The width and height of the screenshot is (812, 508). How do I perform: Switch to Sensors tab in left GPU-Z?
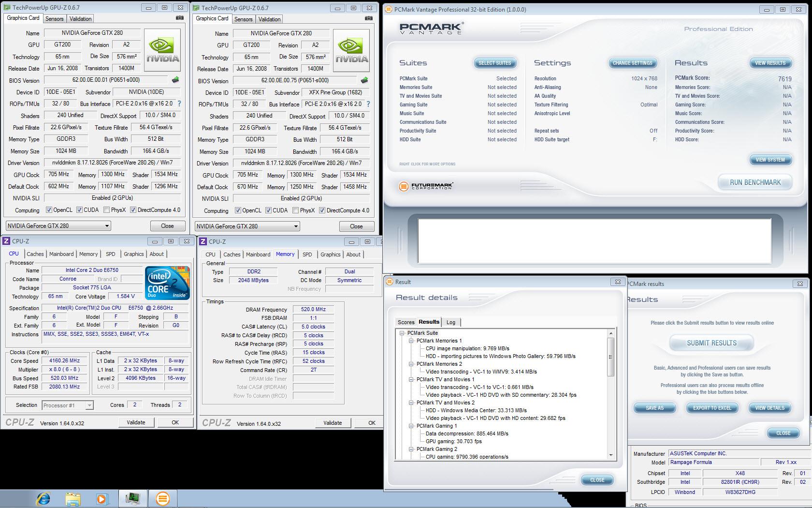(54, 18)
